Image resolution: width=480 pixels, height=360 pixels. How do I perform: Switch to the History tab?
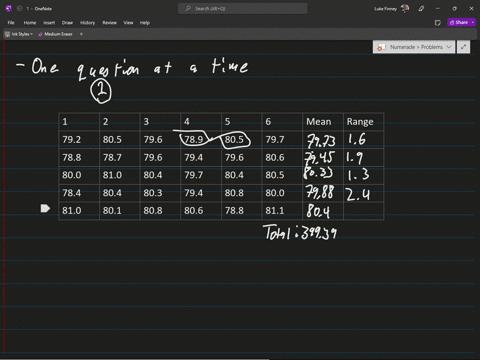point(88,23)
